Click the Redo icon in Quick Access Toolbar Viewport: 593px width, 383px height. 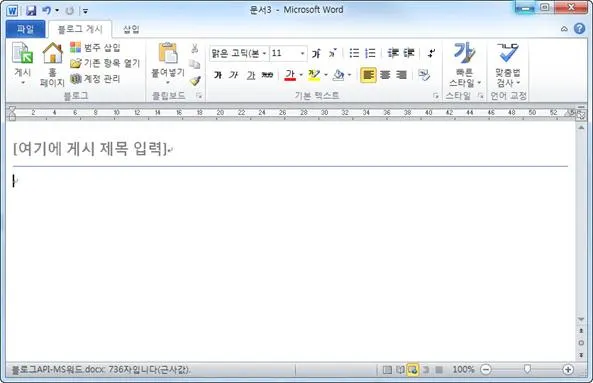(69, 11)
